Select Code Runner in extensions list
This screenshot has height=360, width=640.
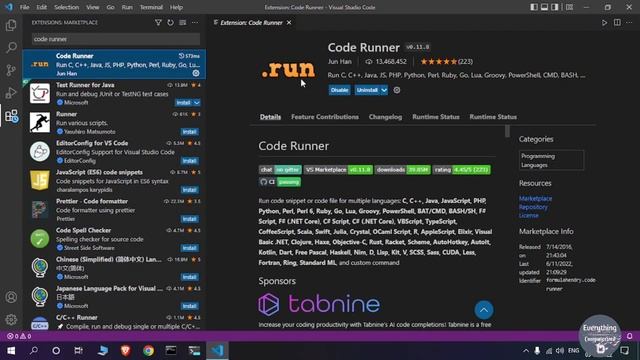[x=114, y=64]
